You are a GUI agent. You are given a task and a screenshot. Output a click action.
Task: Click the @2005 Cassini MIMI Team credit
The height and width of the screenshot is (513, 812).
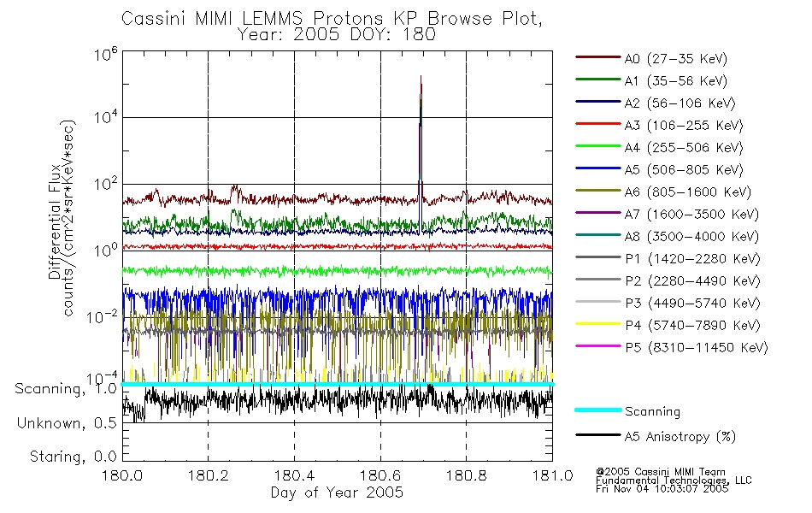coord(661,472)
